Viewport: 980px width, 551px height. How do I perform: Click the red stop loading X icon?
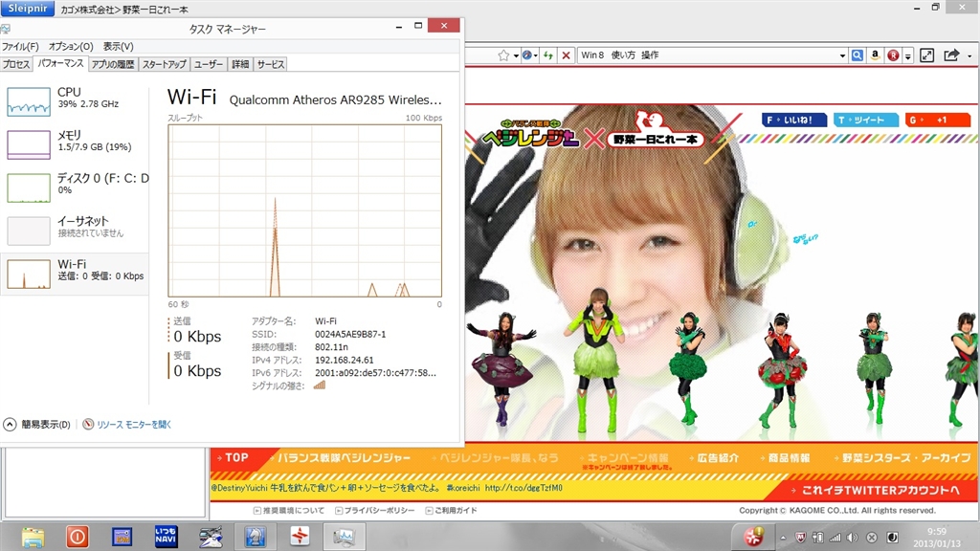[567, 55]
